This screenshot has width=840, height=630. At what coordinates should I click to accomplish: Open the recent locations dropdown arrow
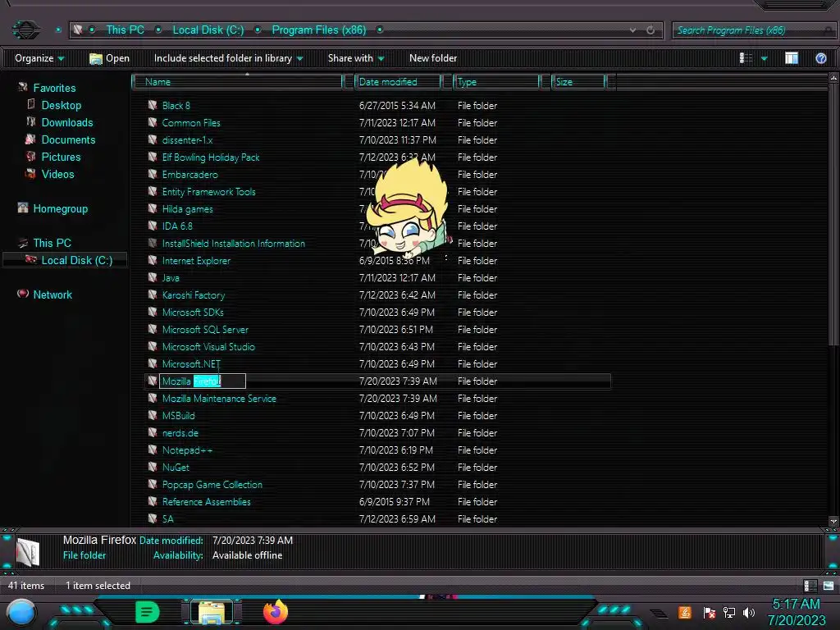click(58, 30)
